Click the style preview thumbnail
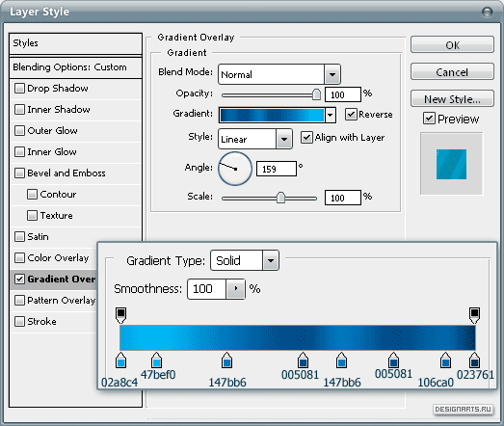Screen dimensions: 504x426 (451, 164)
